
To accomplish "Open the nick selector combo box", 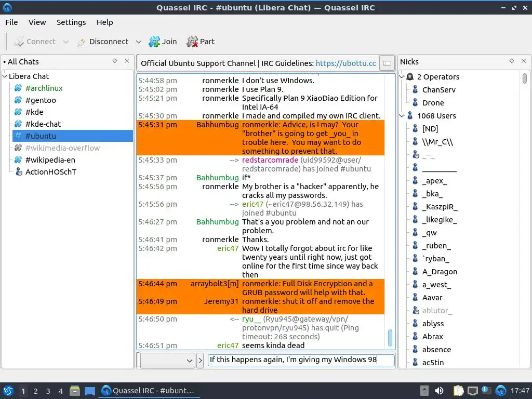I will (167, 361).
